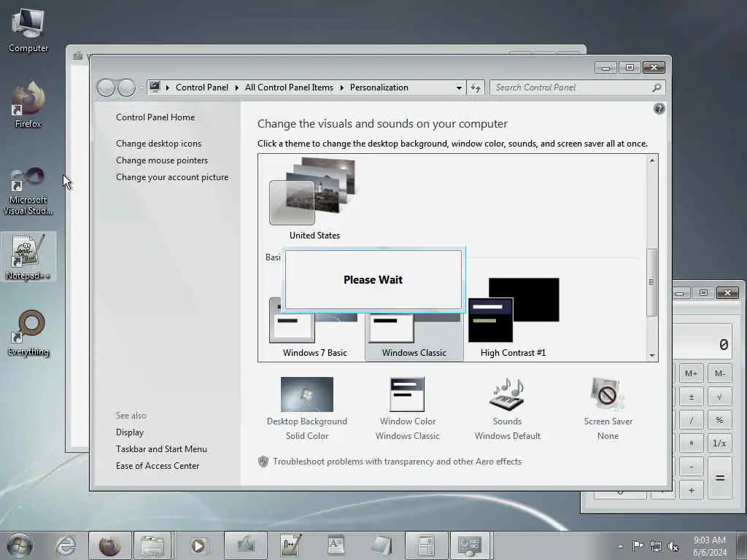Open the address bar history dropdown arrow

(459, 87)
